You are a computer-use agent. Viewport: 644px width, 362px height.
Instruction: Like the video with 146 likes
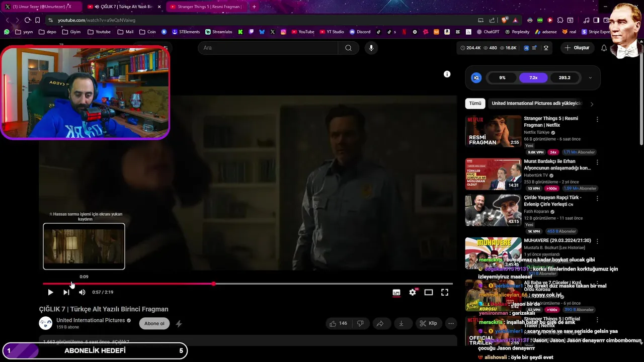338,323
